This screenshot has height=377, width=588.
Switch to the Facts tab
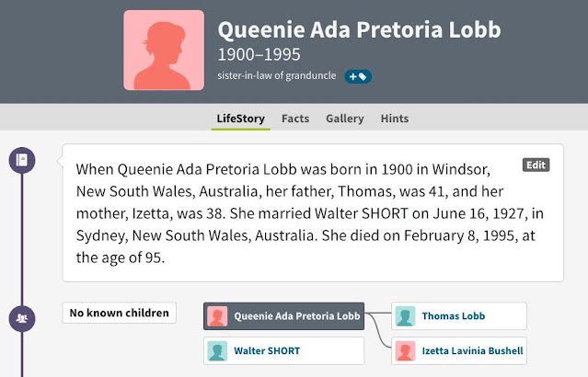295,119
